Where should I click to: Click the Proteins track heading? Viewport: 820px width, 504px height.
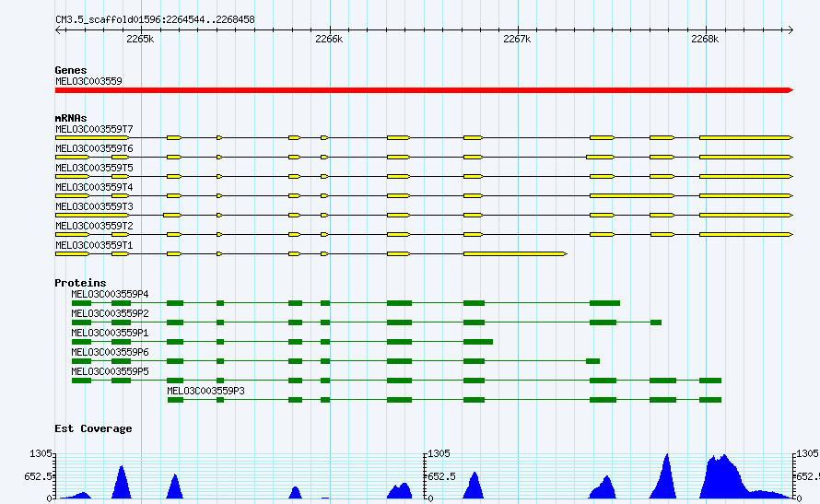click(x=80, y=283)
